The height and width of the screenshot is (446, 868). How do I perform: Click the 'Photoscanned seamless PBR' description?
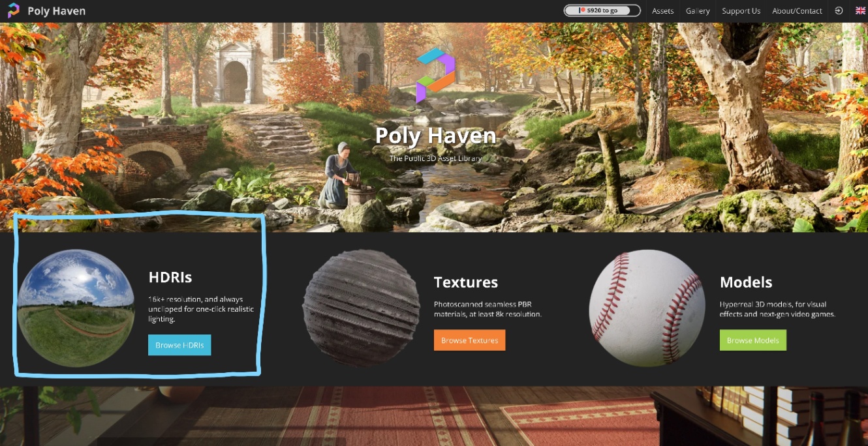coord(488,309)
